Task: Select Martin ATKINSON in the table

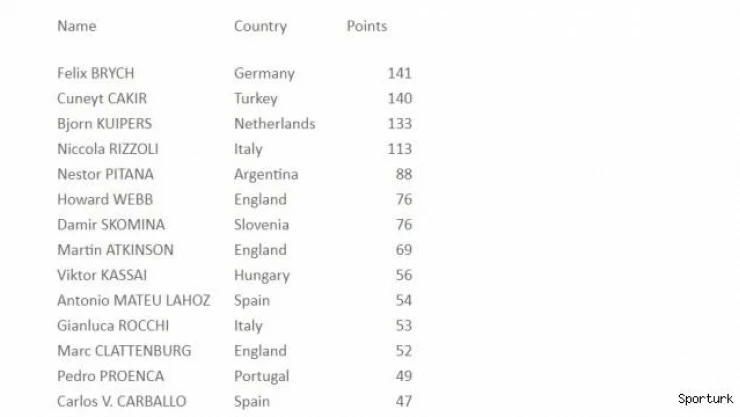Action: [x=115, y=250]
